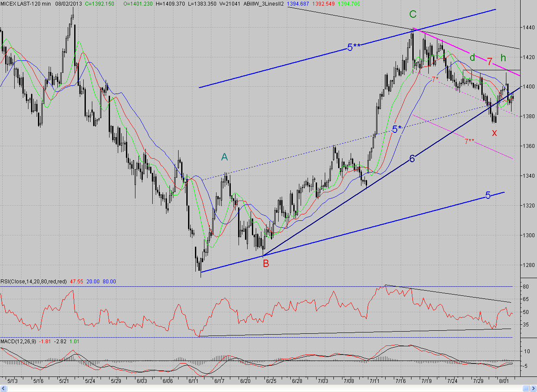This screenshot has width=537, height=392.
Task: Click the 7** label on lower magenta line
Action: (x=469, y=141)
